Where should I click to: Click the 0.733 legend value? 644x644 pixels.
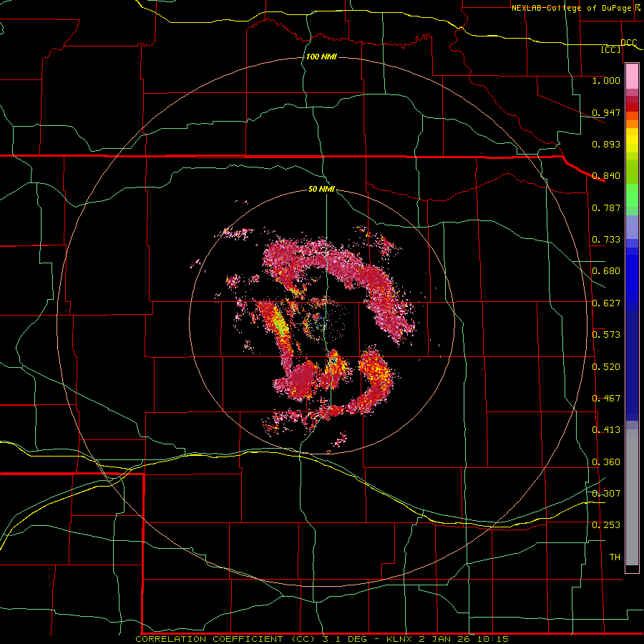click(606, 240)
